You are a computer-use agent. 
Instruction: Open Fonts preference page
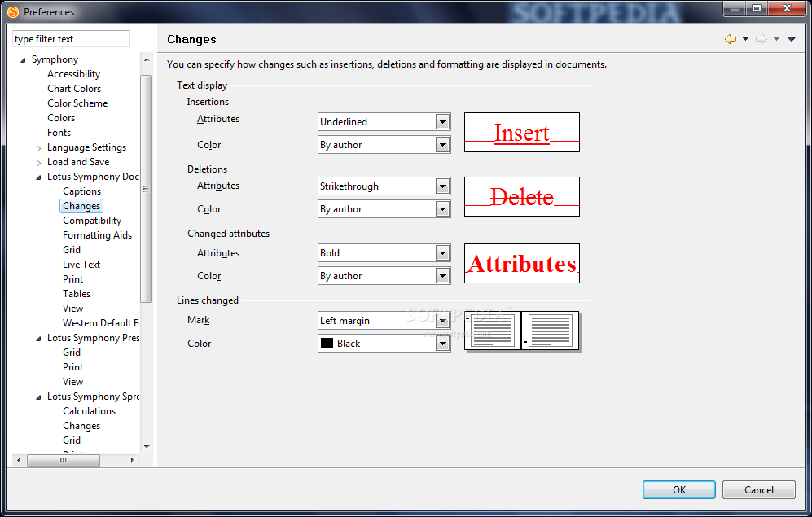pos(59,133)
